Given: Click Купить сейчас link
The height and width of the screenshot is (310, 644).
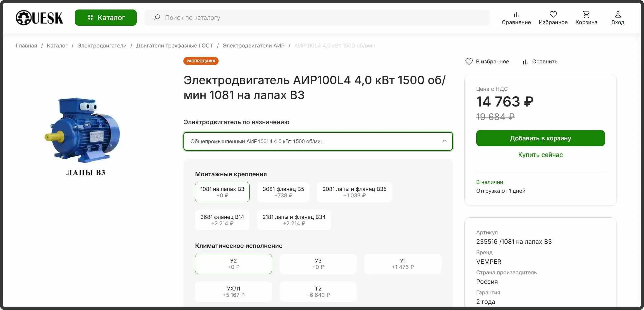Looking at the screenshot, I should tap(540, 155).
